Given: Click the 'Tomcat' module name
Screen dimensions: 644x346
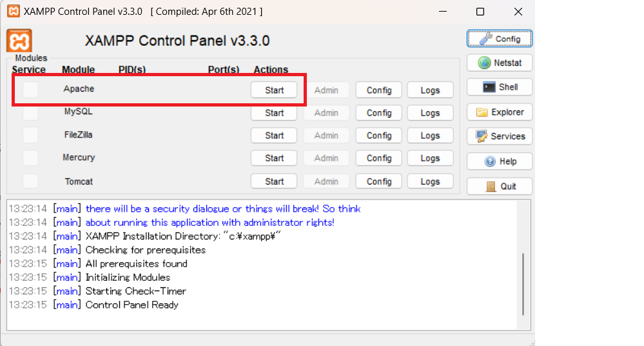Looking at the screenshot, I should click(x=79, y=181).
